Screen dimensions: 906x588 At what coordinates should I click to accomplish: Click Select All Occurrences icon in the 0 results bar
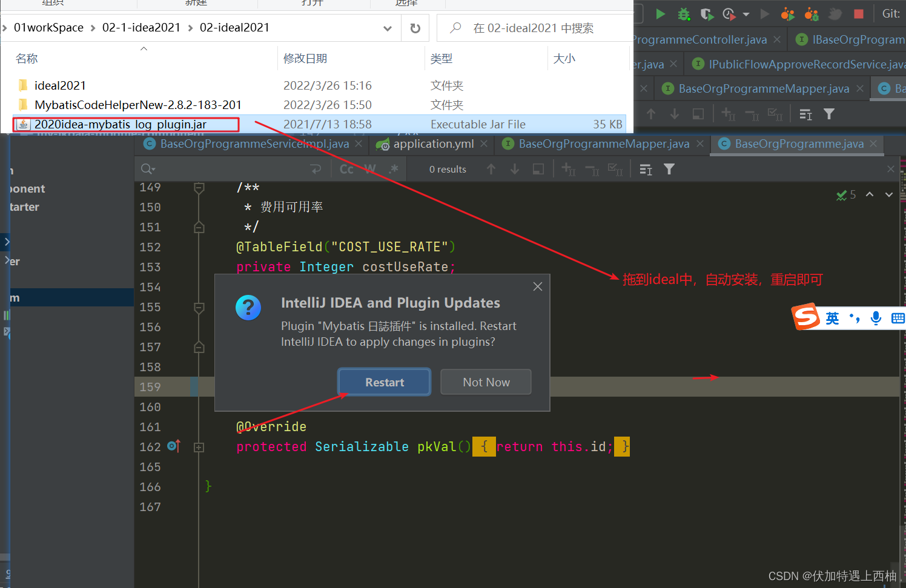(x=615, y=169)
